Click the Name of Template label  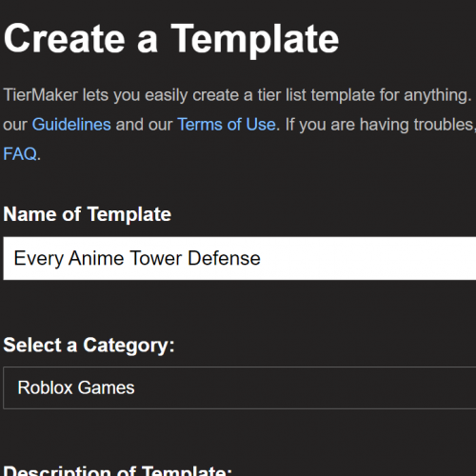[88, 214]
